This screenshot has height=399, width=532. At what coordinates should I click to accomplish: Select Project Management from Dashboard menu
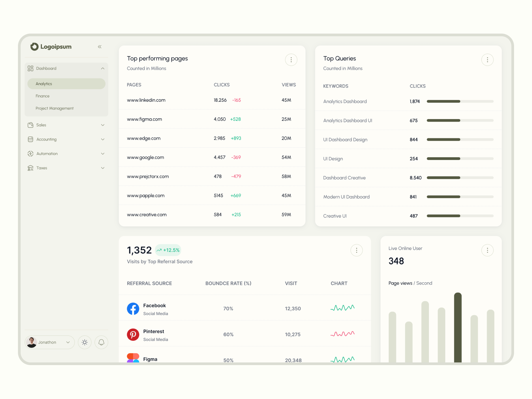click(x=55, y=108)
